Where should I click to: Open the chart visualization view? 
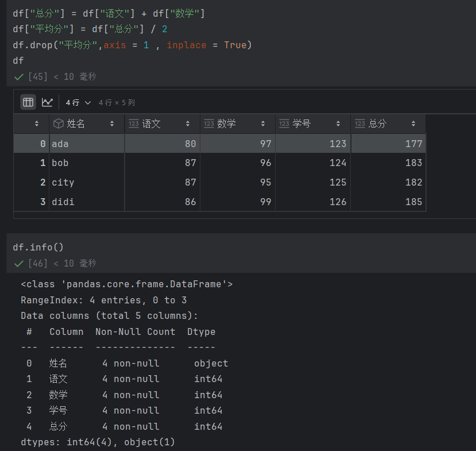(x=47, y=102)
